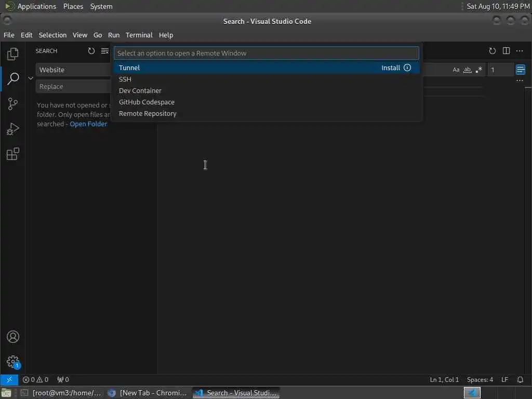532x399 pixels.
Task: Click the Website search input field
Action: point(73,70)
